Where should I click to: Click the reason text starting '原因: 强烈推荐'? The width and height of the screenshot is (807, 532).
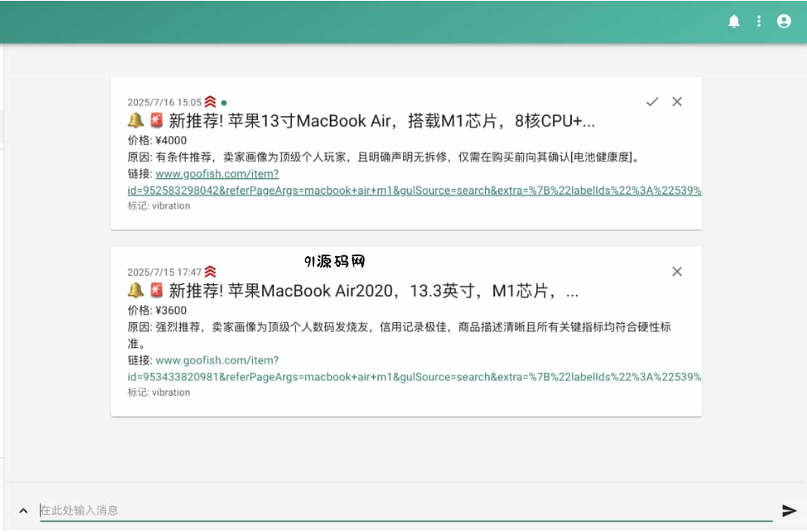(x=399, y=335)
